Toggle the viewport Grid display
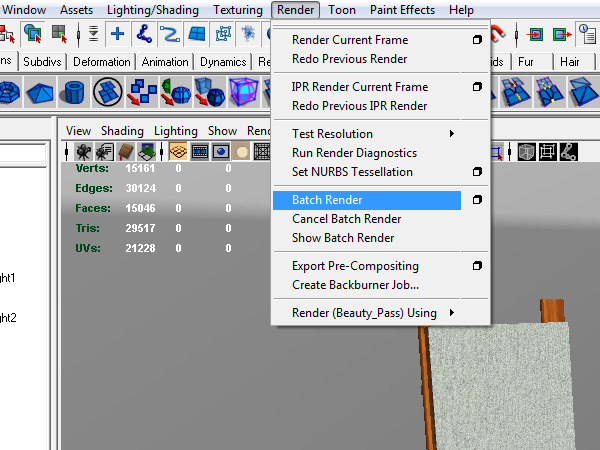The height and width of the screenshot is (450, 600). [178, 152]
